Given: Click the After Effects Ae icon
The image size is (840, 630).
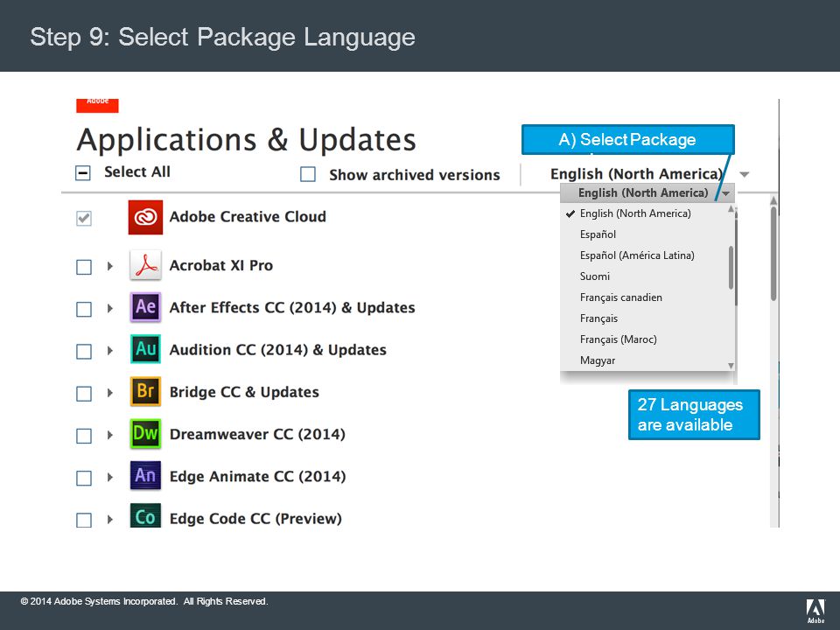Looking at the screenshot, I should pos(145,307).
